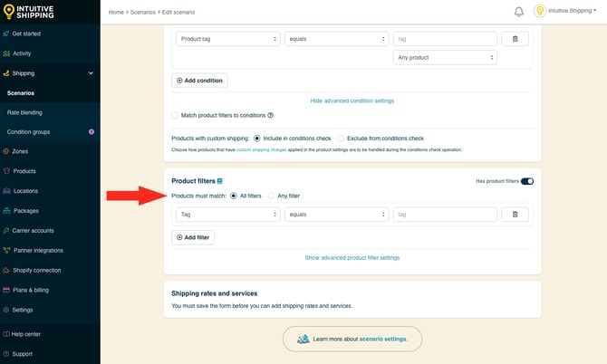
Task: Click the Condition groups badge icon
Action: [x=91, y=132]
